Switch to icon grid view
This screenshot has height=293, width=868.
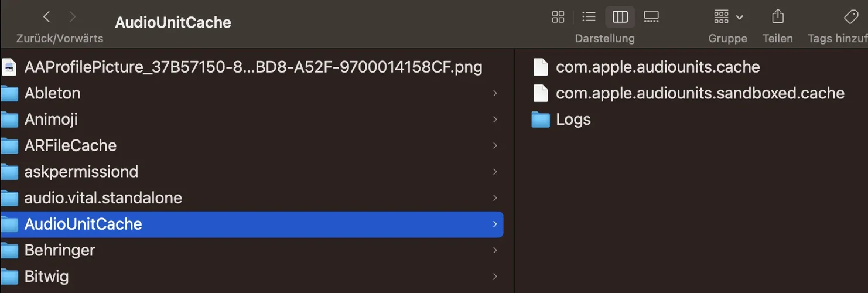point(558,17)
